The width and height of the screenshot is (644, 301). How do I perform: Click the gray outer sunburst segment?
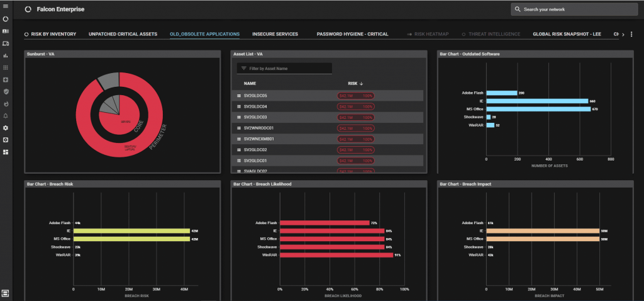pyautogui.click(x=109, y=80)
